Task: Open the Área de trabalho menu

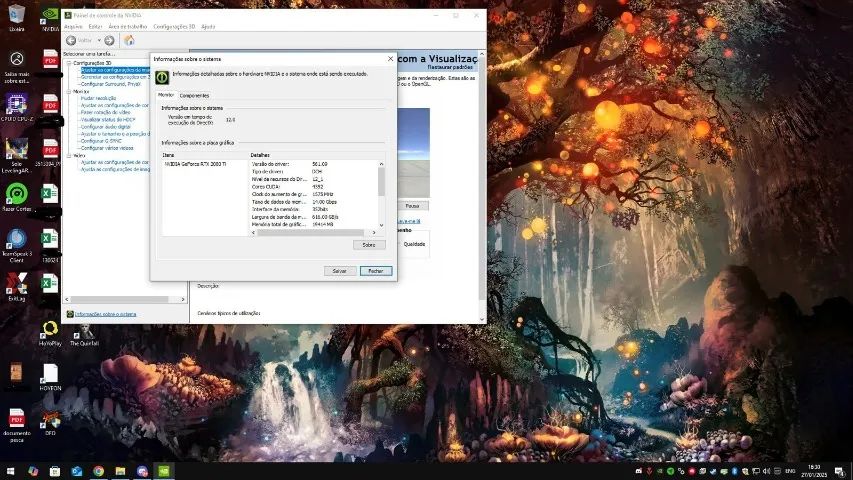Action: pos(127,26)
